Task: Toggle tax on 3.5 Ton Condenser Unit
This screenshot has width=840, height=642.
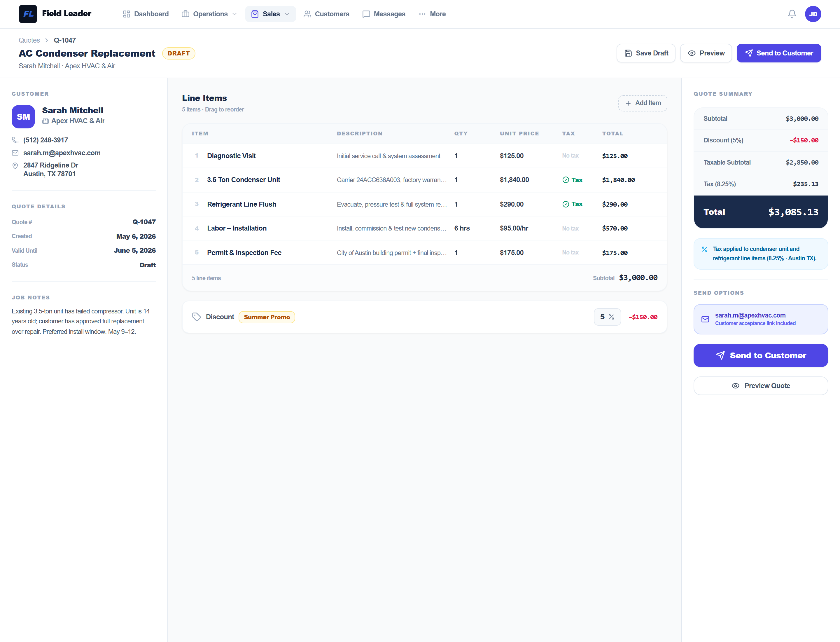Action: (x=572, y=180)
